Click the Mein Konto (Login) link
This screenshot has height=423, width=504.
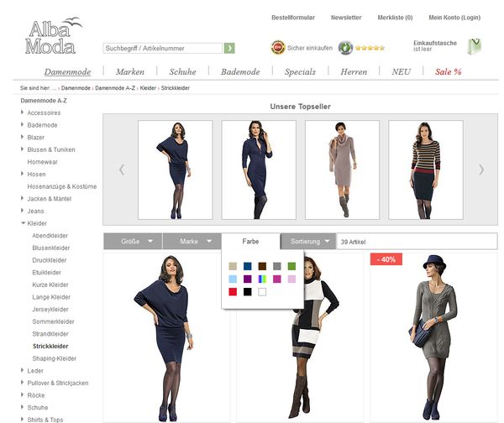tap(454, 18)
